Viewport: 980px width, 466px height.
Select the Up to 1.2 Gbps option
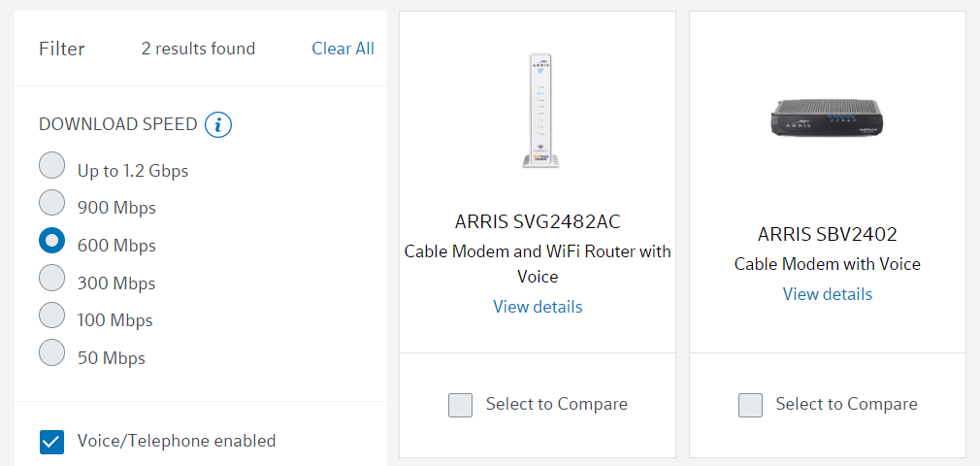(x=52, y=166)
